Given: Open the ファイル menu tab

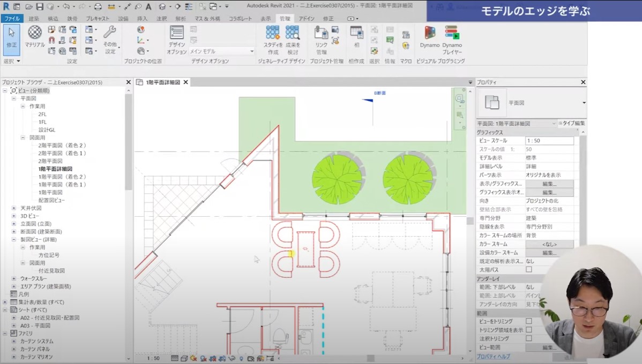Looking at the screenshot, I should [12, 19].
